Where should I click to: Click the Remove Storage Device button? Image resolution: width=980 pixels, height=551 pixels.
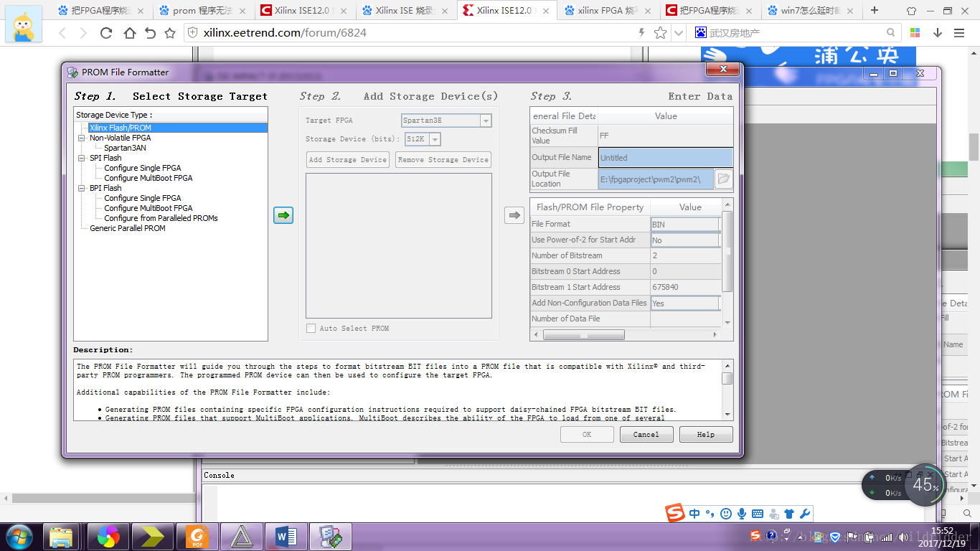click(443, 159)
